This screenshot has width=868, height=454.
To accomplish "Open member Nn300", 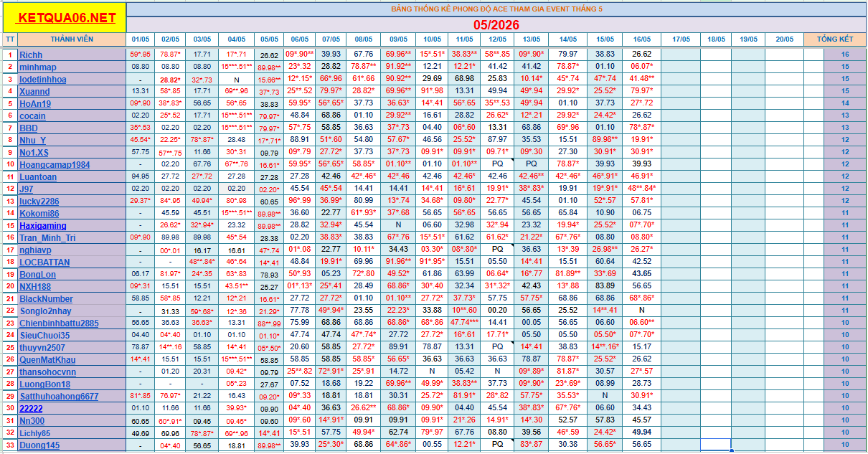I will pos(32,420).
